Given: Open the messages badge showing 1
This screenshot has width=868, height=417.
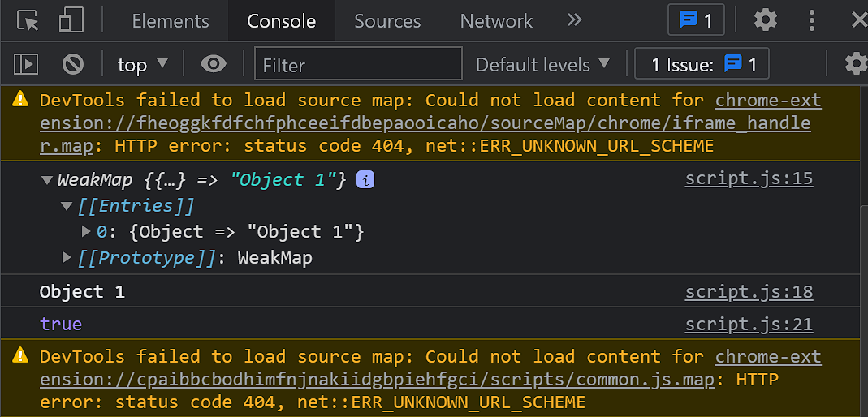Looking at the screenshot, I should click(696, 20).
